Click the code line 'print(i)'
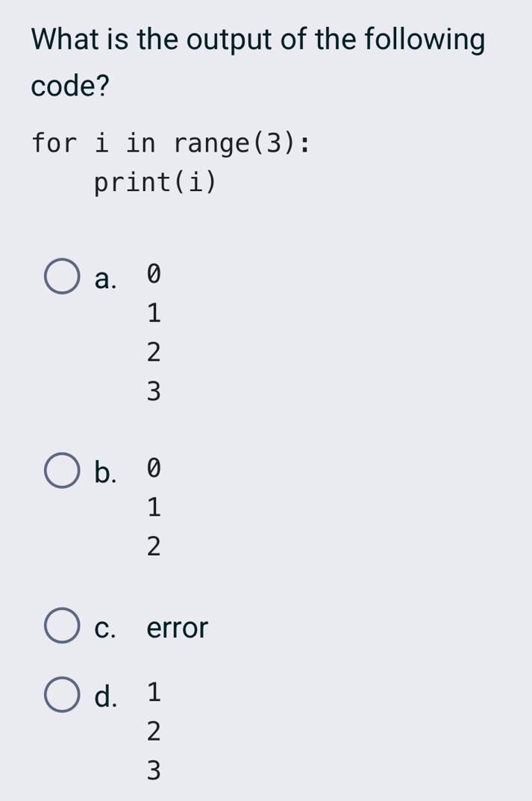The image size is (532, 801). click(154, 181)
